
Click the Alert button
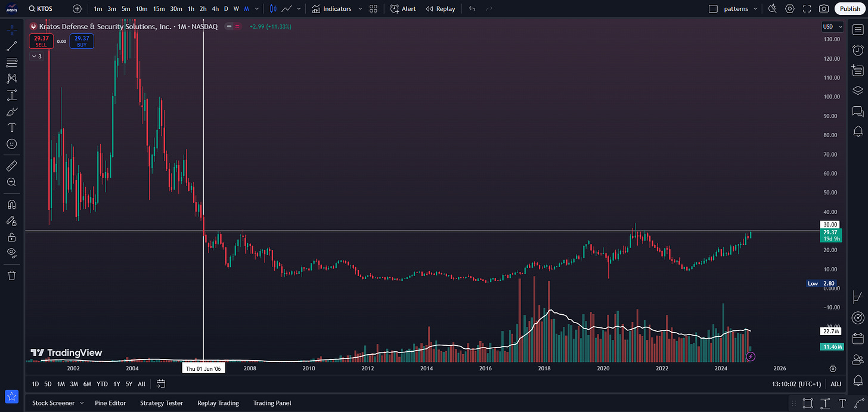[x=403, y=9]
